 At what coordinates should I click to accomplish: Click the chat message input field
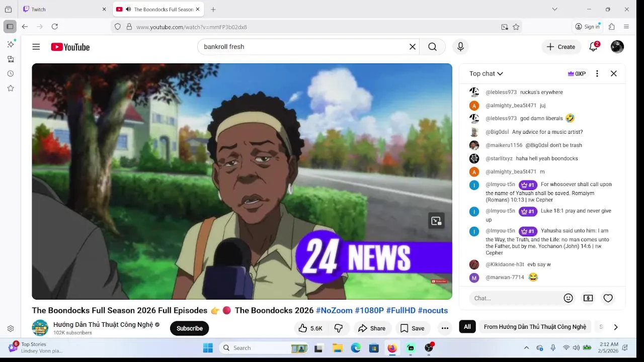click(516, 298)
